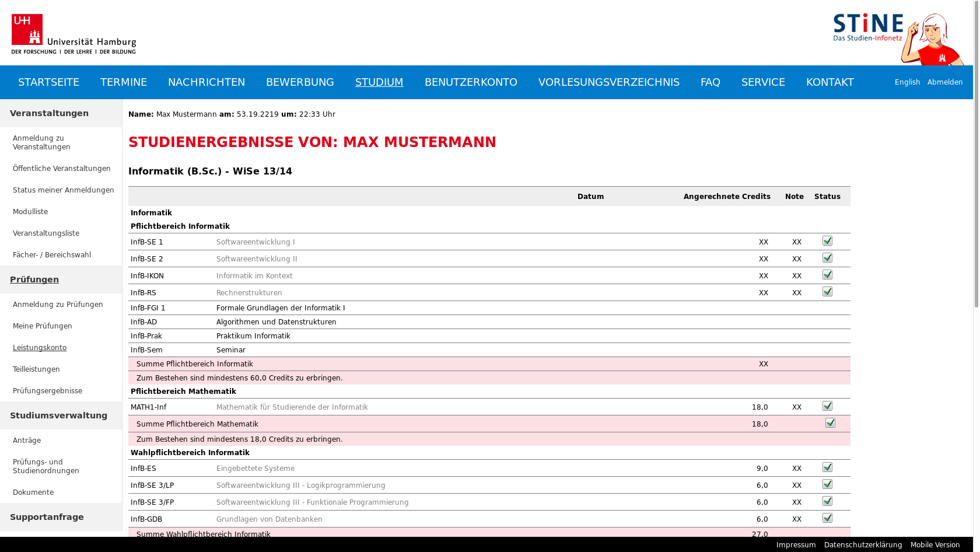Toggle the status checkbox for InfB-SE 2

click(x=827, y=257)
